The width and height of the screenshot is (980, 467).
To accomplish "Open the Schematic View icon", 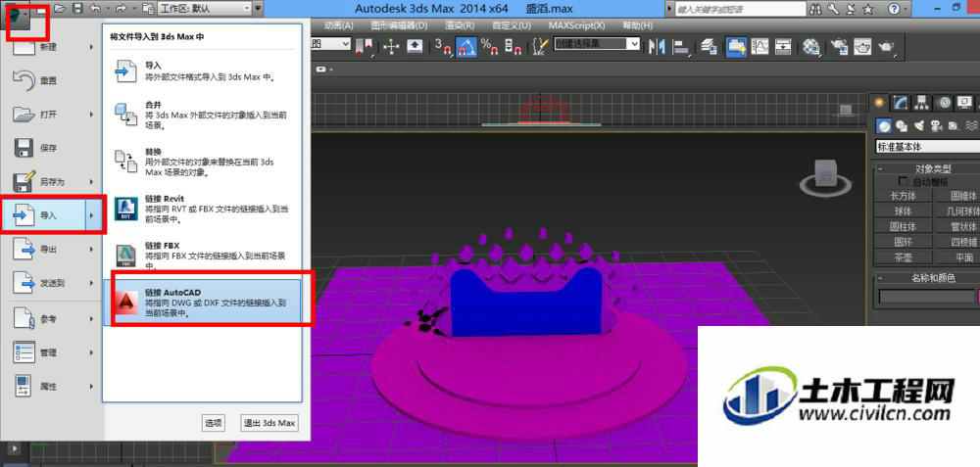I will (x=783, y=47).
